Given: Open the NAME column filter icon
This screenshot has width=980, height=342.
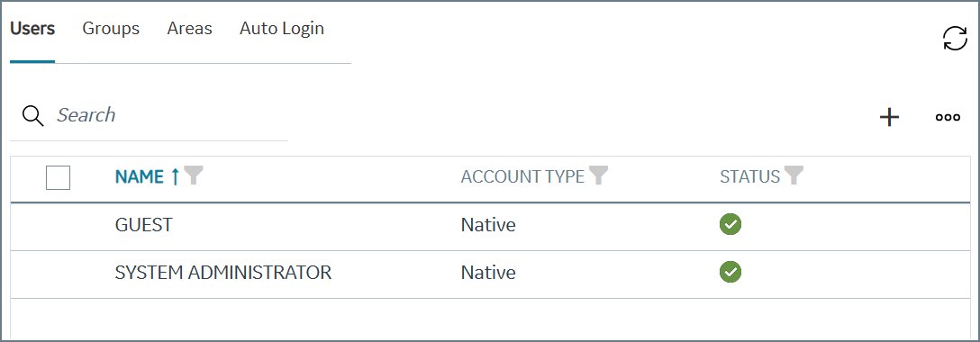Looking at the screenshot, I should pyautogui.click(x=194, y=175).
